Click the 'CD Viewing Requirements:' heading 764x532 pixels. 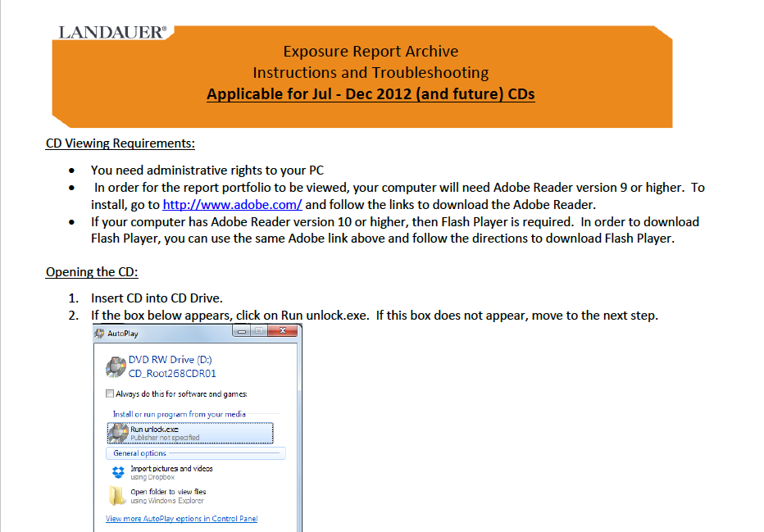click(x=121, y=144)
